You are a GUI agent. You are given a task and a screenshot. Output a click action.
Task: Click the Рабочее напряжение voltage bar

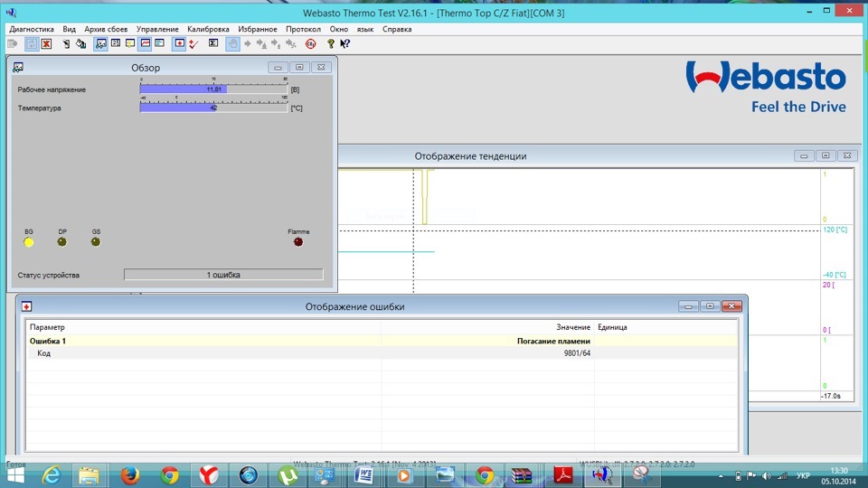coord(213,89)
